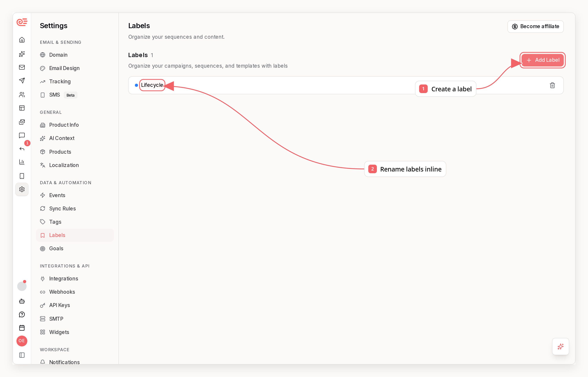Open API Keys settings

coord(75,305)
